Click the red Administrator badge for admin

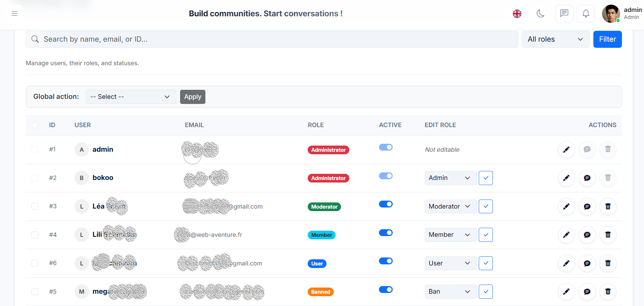(328, 150)
